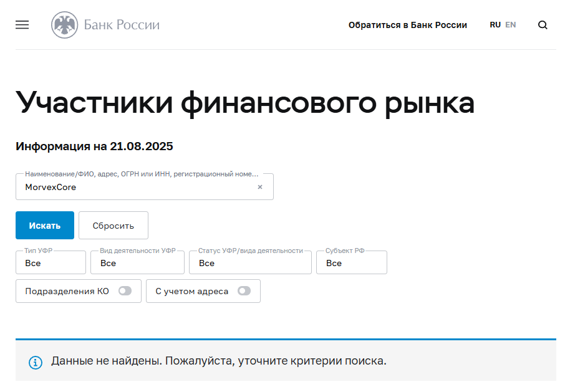This screenshot has width=565, height=392.
Task: Switch language to EN
Action: pyautogui.click(x=511, y=25)
